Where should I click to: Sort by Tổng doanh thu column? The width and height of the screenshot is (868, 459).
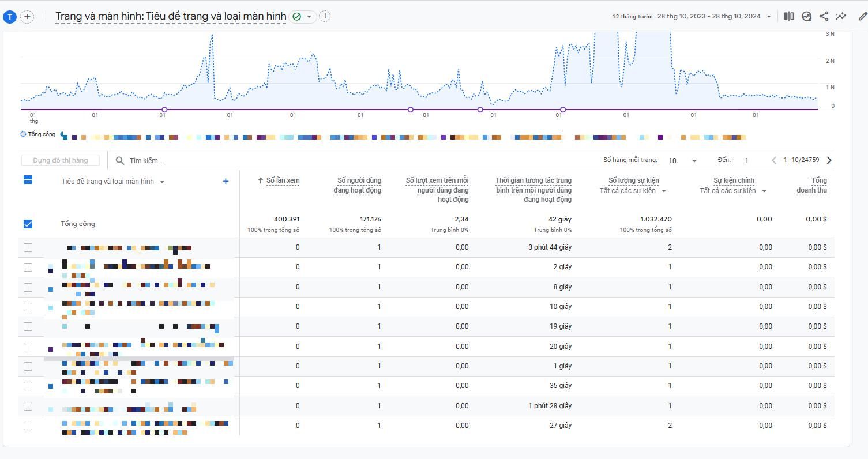point(811,185)
